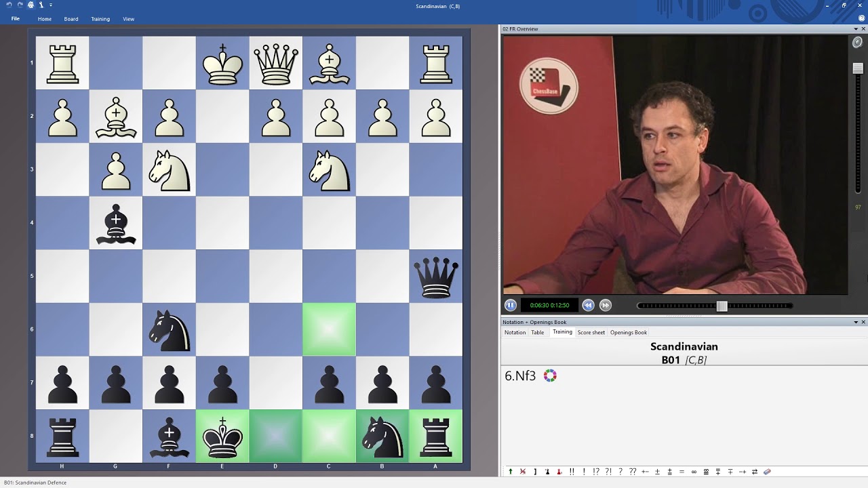Click the Redo arrow in title bar
868x488 pixels.
20,5
